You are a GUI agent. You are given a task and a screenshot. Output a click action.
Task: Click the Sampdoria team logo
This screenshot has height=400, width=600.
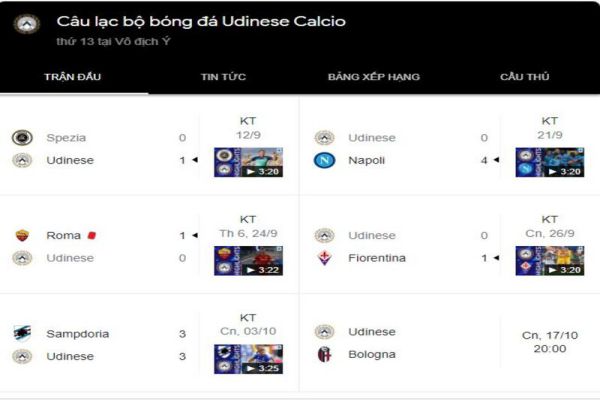[x=22, y=334]
